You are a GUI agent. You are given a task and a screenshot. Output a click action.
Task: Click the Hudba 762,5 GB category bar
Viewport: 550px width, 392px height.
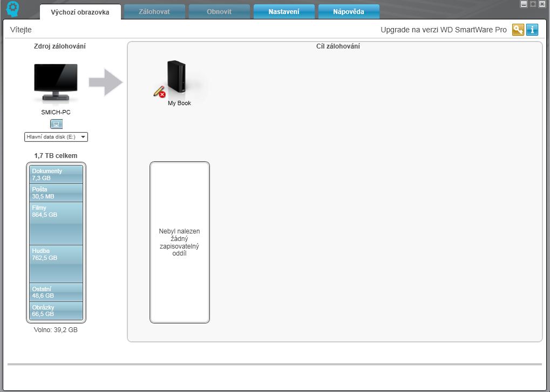pos(56,264)
